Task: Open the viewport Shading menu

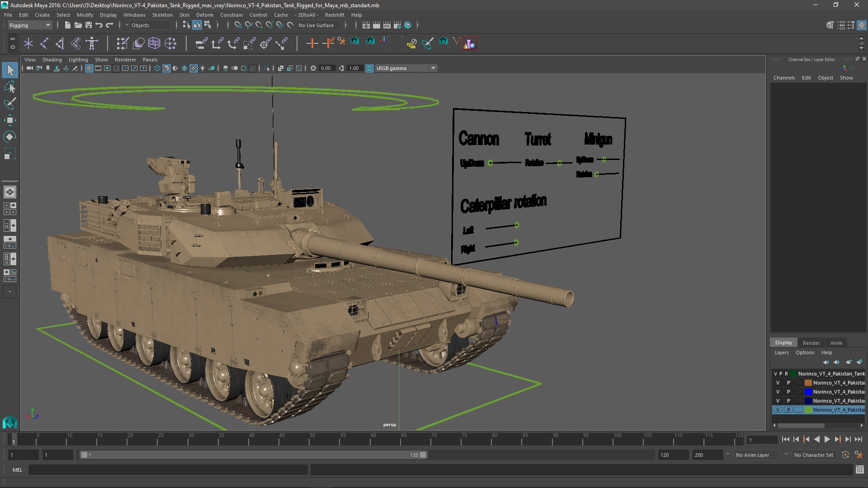Action: click(x=52, y=60)
